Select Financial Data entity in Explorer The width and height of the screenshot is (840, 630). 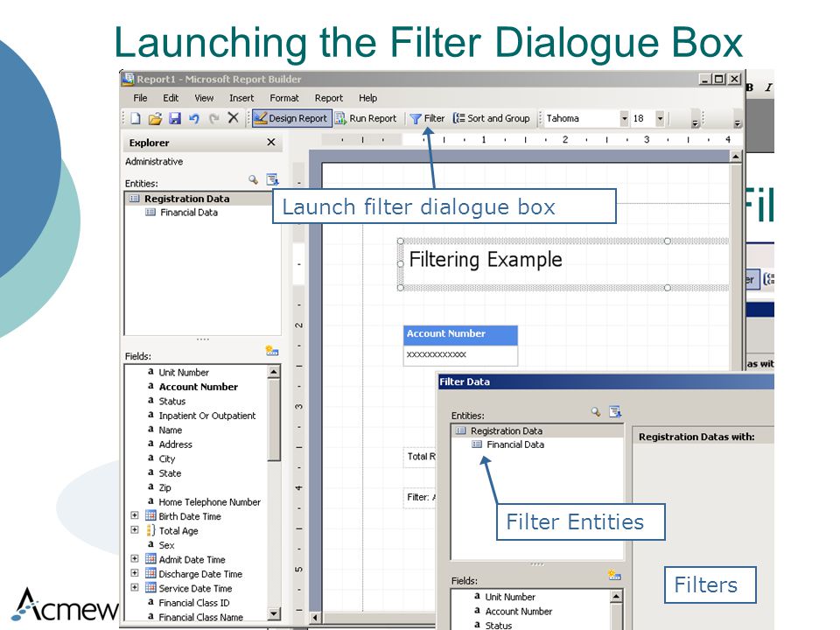(189, 213)
